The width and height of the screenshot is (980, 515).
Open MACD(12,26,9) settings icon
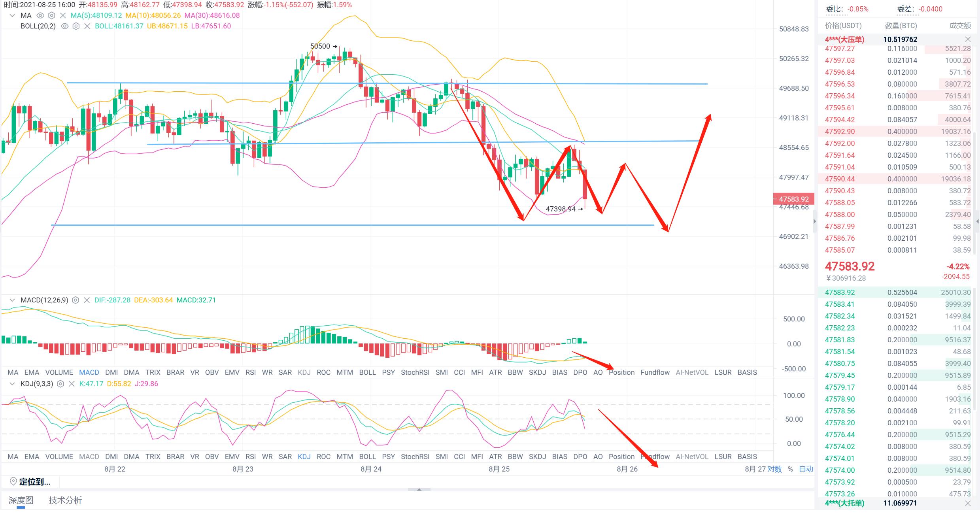[76, 300]
